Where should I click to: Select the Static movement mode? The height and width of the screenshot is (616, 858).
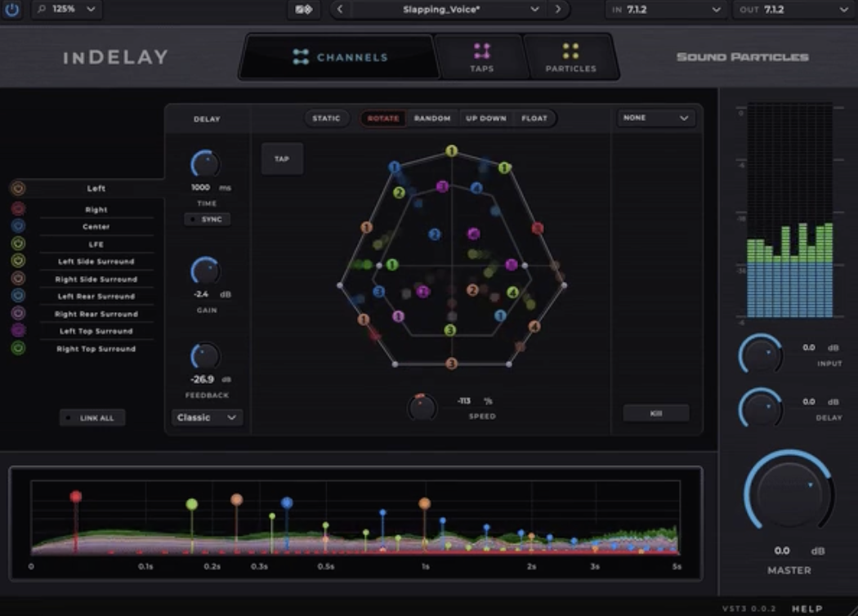(326, 118)
